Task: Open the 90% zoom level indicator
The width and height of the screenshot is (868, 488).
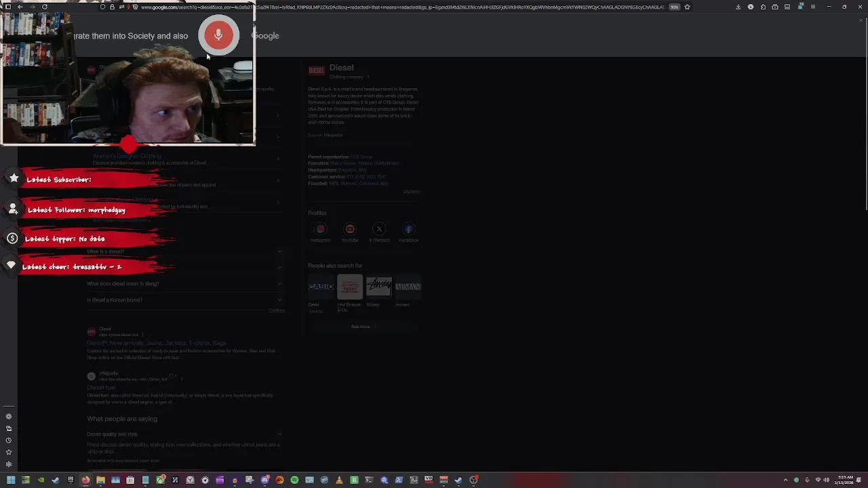Action: 674,7
